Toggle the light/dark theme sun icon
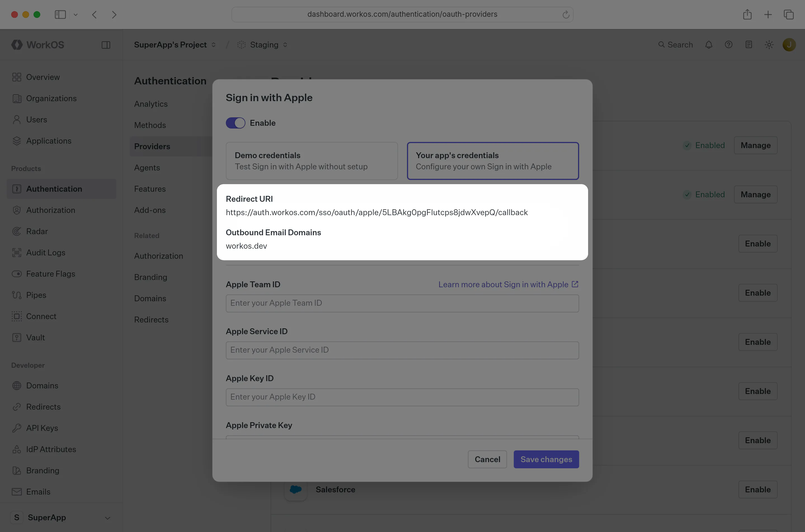 [769, 44]
